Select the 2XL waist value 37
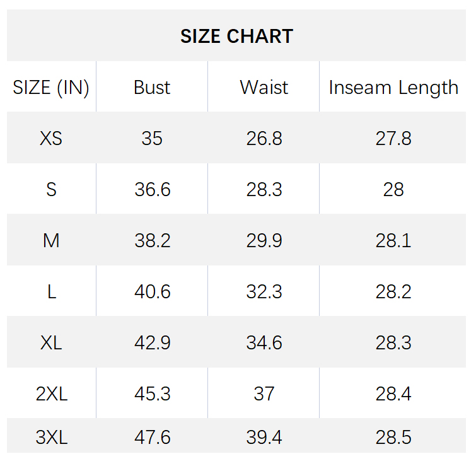Screen dimensions: 476x466 [x=264, y=393]
